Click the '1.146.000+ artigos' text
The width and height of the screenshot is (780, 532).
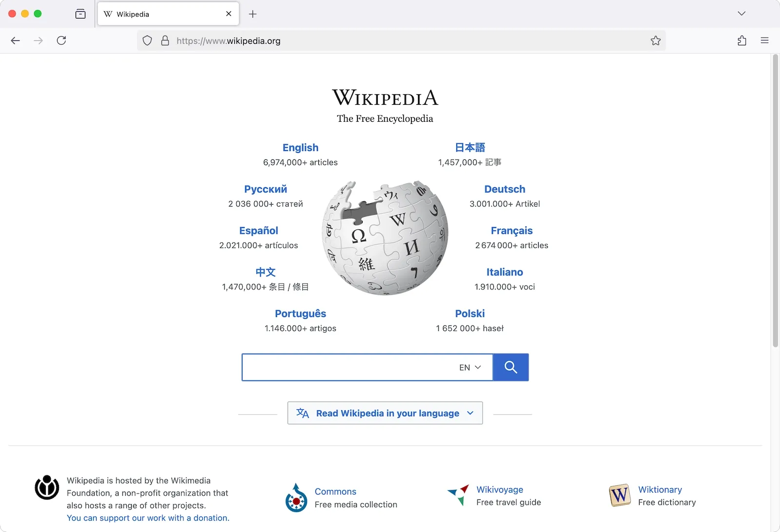click(300, 328)
